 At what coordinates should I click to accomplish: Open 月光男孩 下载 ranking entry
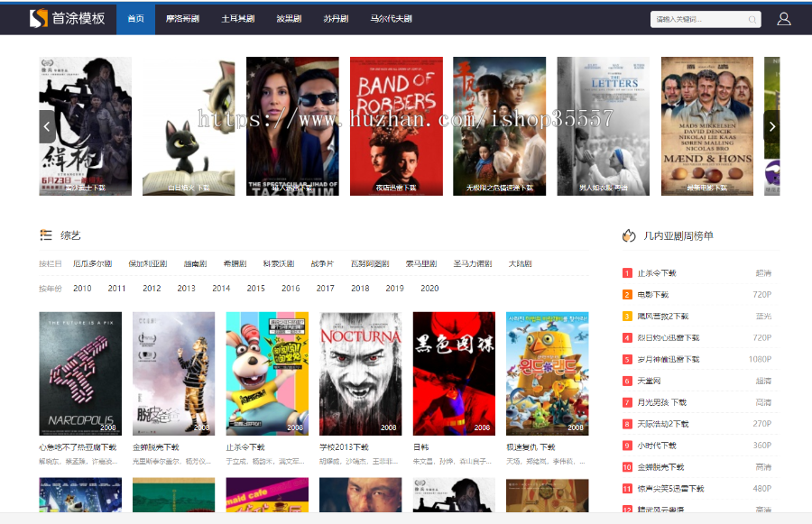click(x=662, y=403)
